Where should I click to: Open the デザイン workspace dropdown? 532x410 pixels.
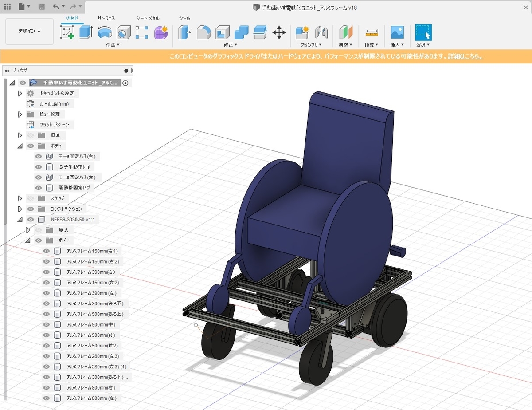coord(29,31)
